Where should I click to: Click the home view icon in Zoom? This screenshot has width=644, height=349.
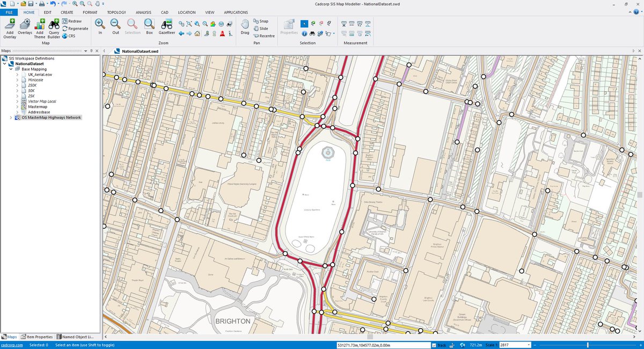(197, 33)
